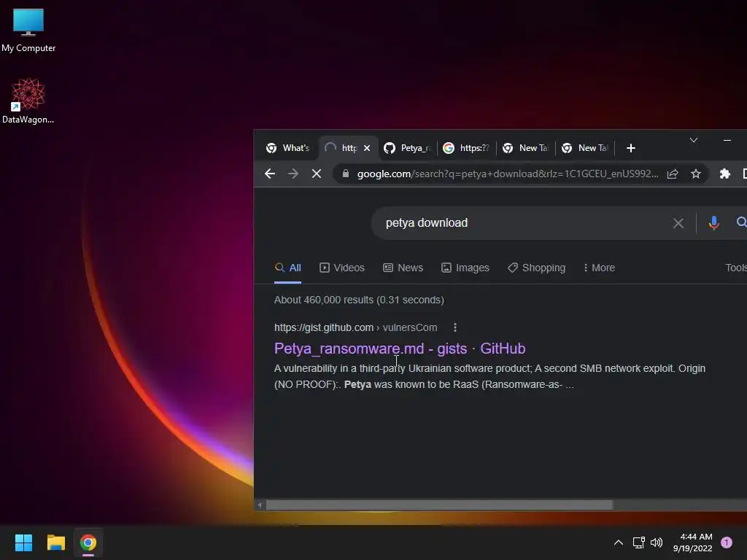Open the Extensions puzzle icon
747x560 pixels.
pyautogui.click(x=724, y=174)
